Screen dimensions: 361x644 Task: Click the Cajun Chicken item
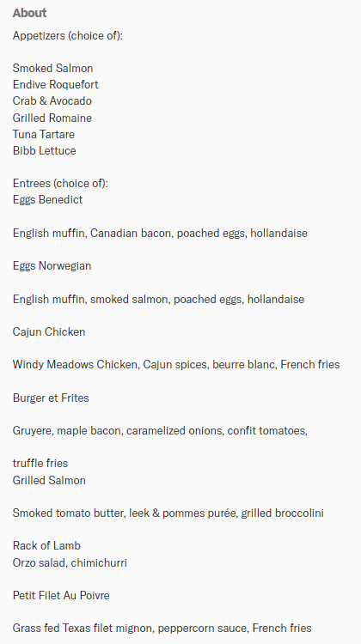tap(49, 331)
